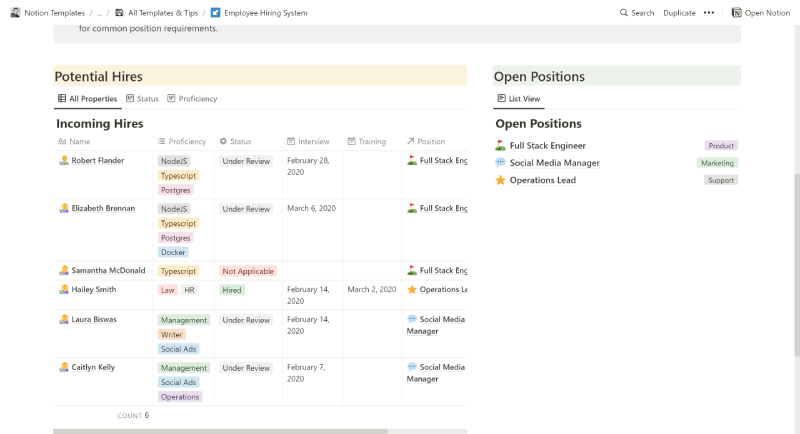Viewport: 800px width, 434px height.
Task: Click the horizontal scrollbar under the table
Action: coord(220,431)
